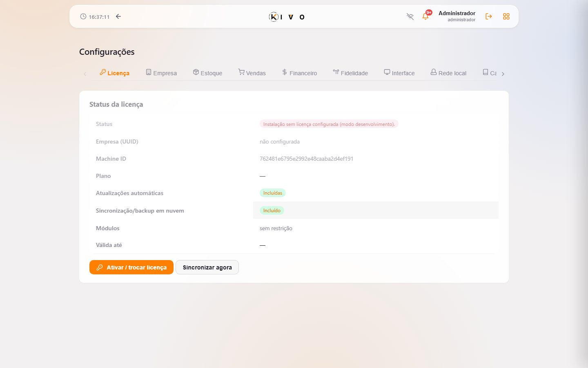Click the KIVO logo
Image resolution: width=588 pixels, height=368 pixels.
pyautogui.click(x=287, y=17)
